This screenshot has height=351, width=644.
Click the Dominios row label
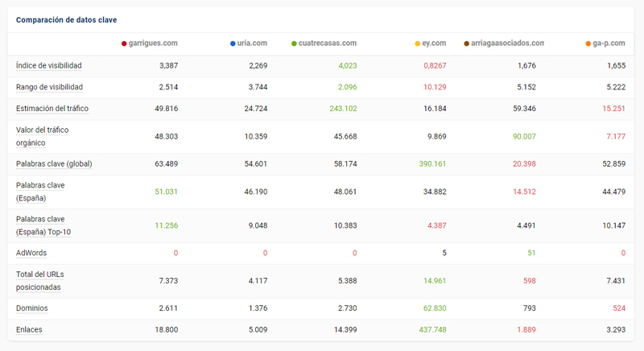(x=32, y=308)
